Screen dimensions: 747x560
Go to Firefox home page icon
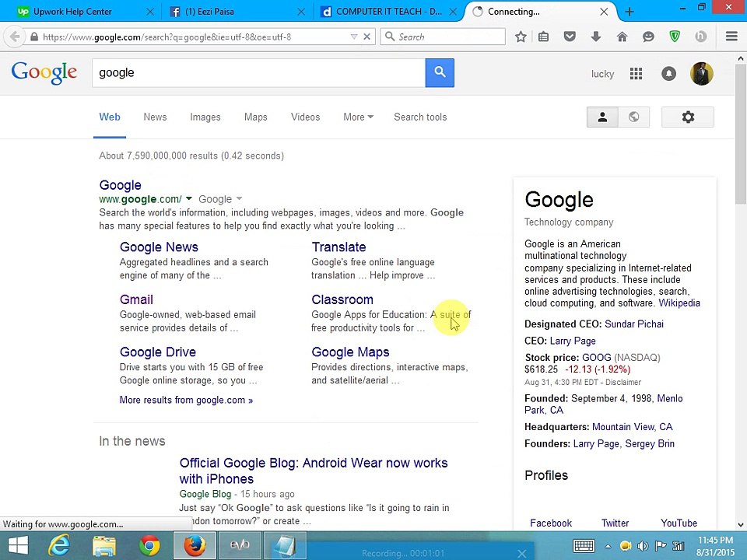[x=622, y=37]
